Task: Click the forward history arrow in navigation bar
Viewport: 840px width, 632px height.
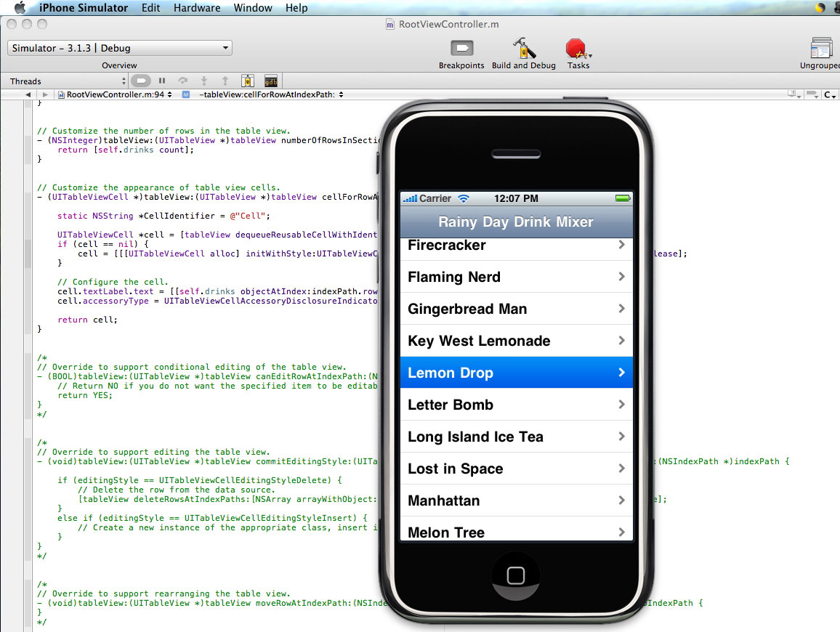Action: coord(45,94)
